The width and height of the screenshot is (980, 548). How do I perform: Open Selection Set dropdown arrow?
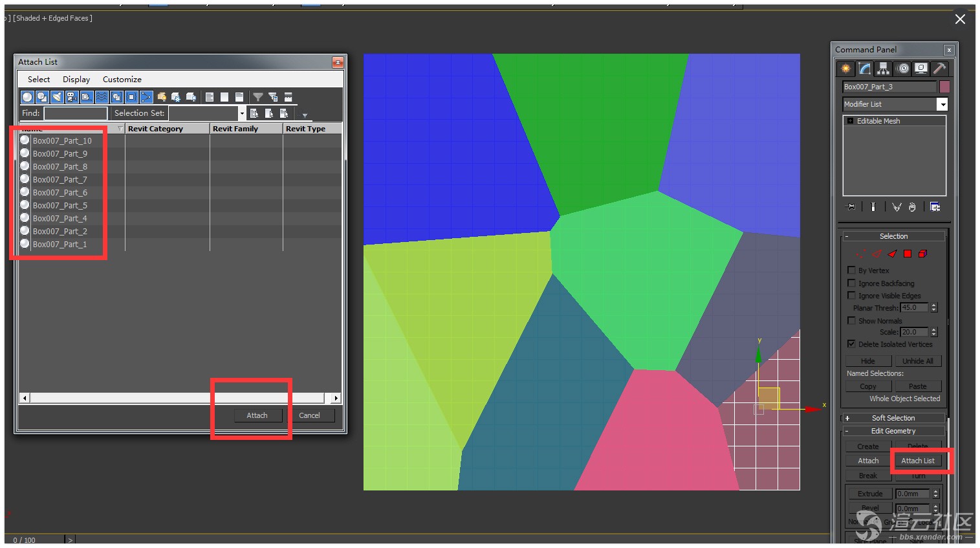242,113
